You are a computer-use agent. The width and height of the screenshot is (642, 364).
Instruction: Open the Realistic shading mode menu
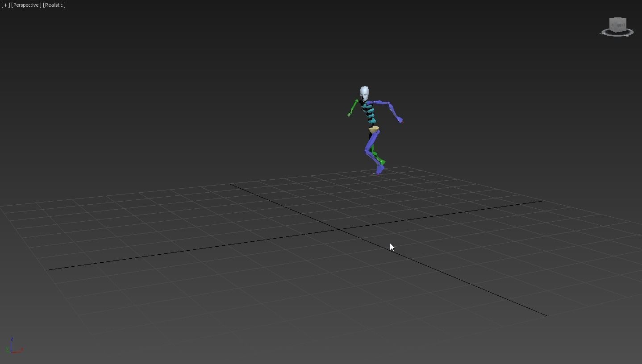click(54, 5)
